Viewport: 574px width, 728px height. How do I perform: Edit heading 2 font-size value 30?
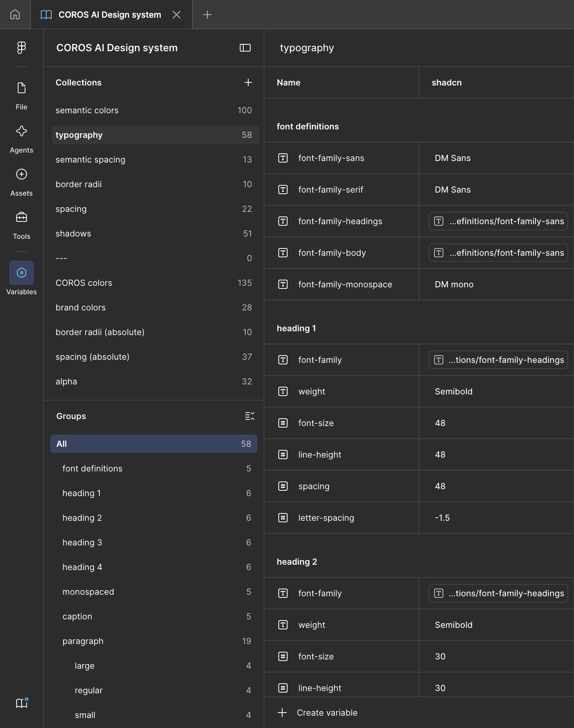click(x=496, y=656)
